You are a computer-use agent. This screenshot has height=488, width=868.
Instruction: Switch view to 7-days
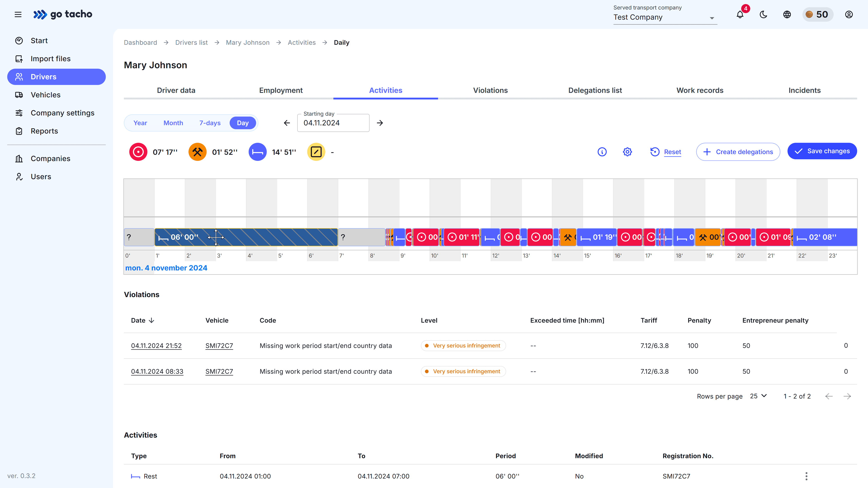(x=210, y=123)
